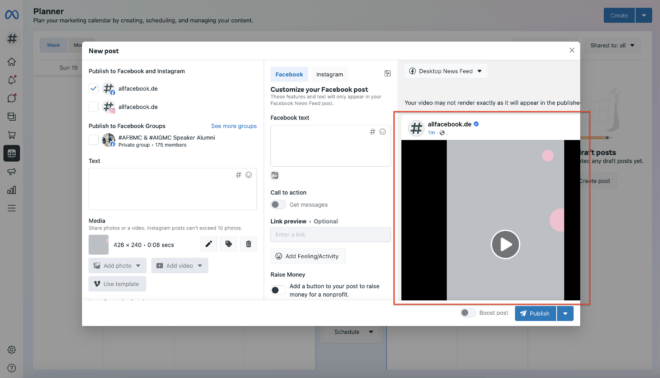Expand the Add photo dropdown
The width and height of the screenshot is (660, 378).
(x=117, y=266)
